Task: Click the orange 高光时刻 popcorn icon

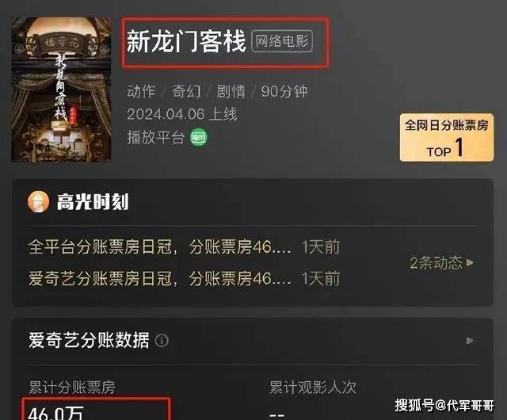Action: [x=38, y=201]
